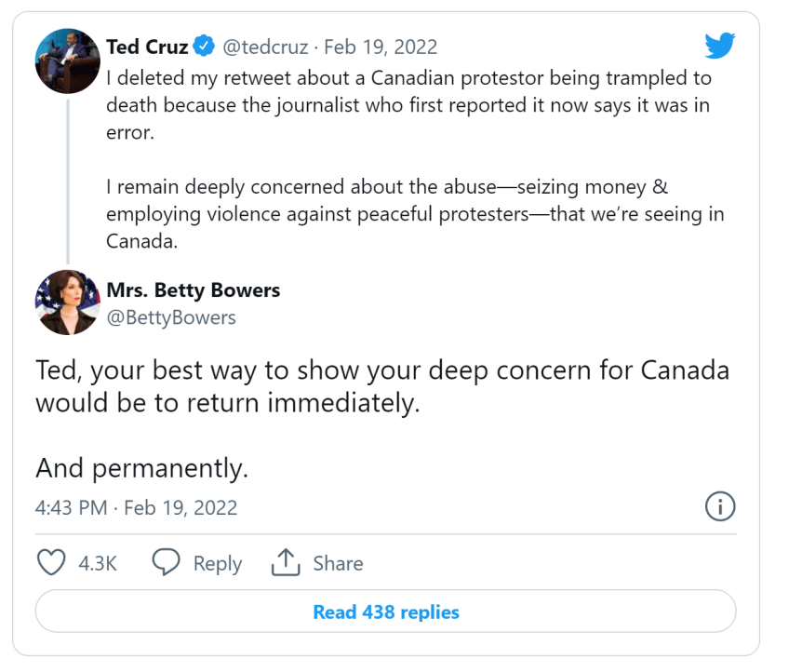
Task: Open Read 438 replies
Action: (x=385, y=612)
